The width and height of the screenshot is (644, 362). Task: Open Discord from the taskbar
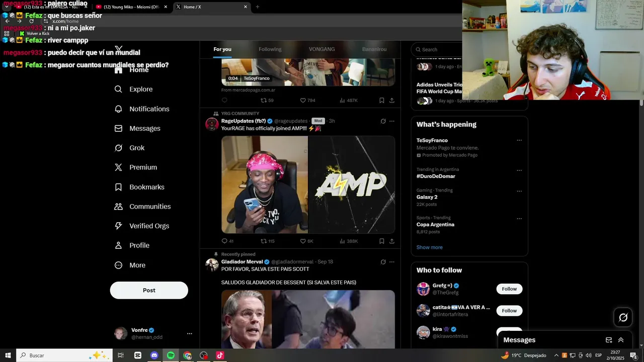coord(154,355)
